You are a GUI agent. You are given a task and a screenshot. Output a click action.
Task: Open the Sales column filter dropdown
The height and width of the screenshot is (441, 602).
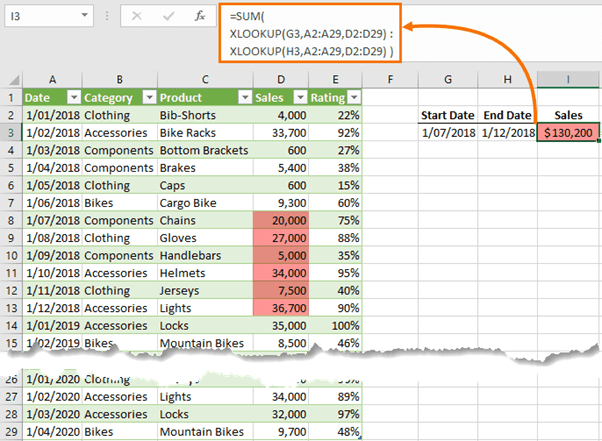(300, 97)
